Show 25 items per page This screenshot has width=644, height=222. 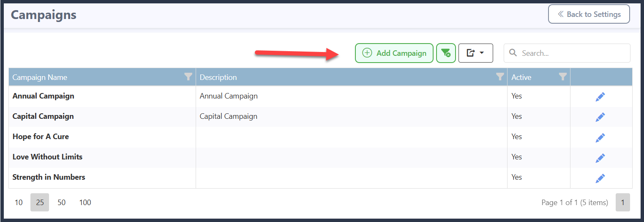[40, 203]
